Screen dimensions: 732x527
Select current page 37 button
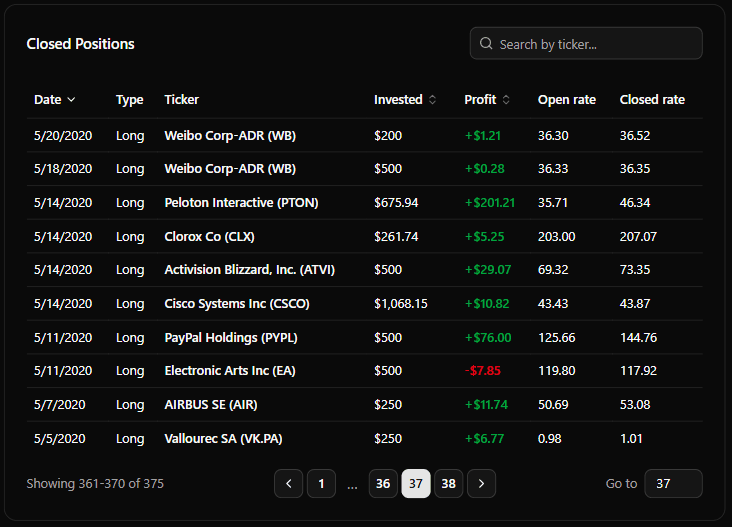(x=415, y=484)
